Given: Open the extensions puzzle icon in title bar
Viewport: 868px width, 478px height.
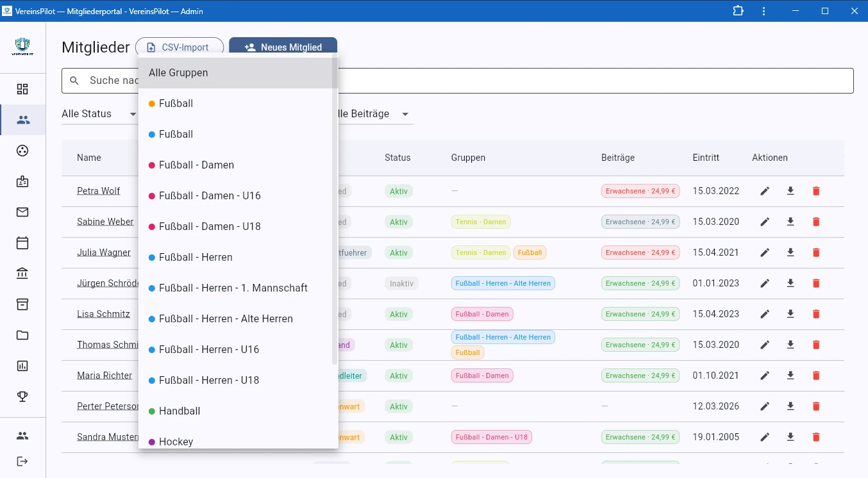Looking at the screenshot, I should click(738, 11).
